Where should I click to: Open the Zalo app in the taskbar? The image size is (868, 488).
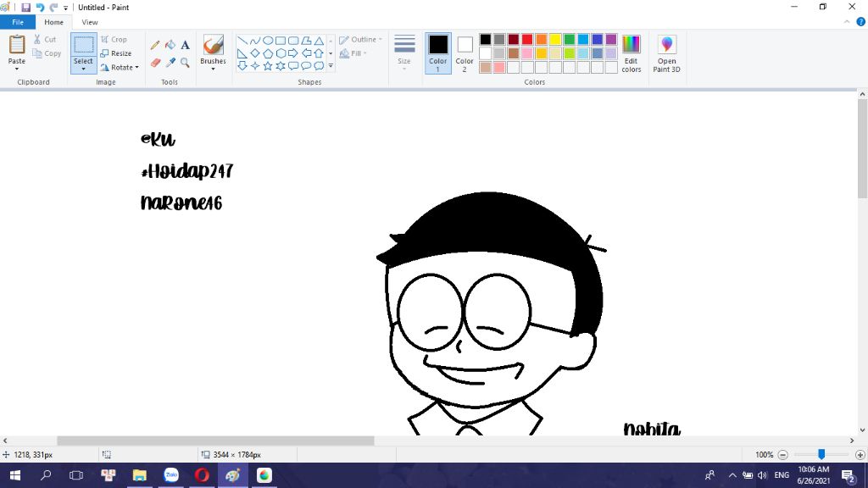[x=171, y=475]
